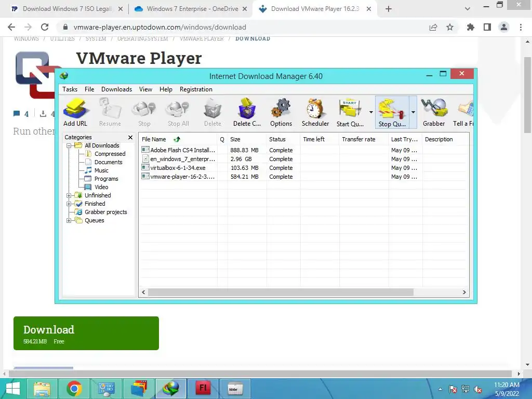Image resolution: width=532 pixels, height=399 pixels.
Task: Click the browser page vertical scrollbar thumb
Action: coord(527,95)
